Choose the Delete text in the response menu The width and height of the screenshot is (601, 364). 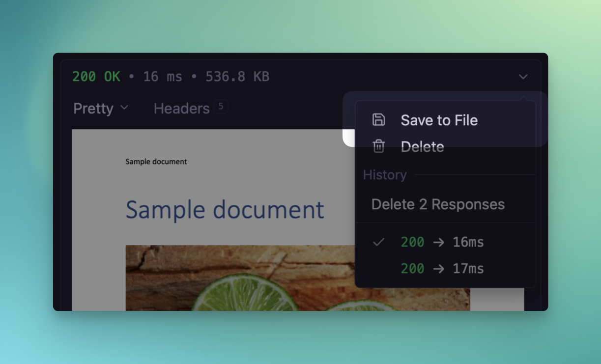tap(422, 147)
